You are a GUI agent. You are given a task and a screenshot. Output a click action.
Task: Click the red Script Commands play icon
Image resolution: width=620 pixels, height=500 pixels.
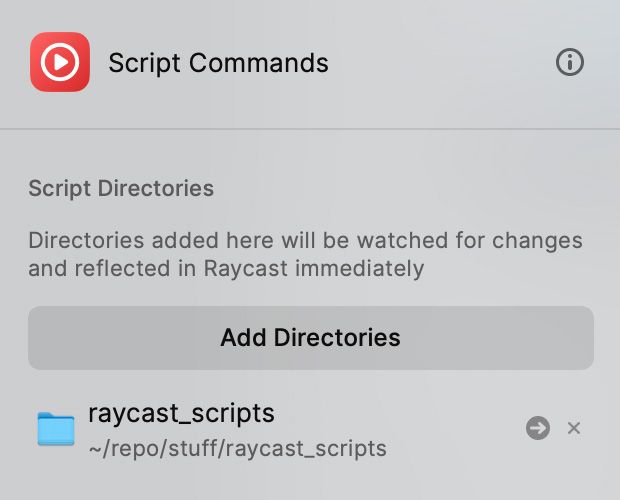(x=60, y=62)
